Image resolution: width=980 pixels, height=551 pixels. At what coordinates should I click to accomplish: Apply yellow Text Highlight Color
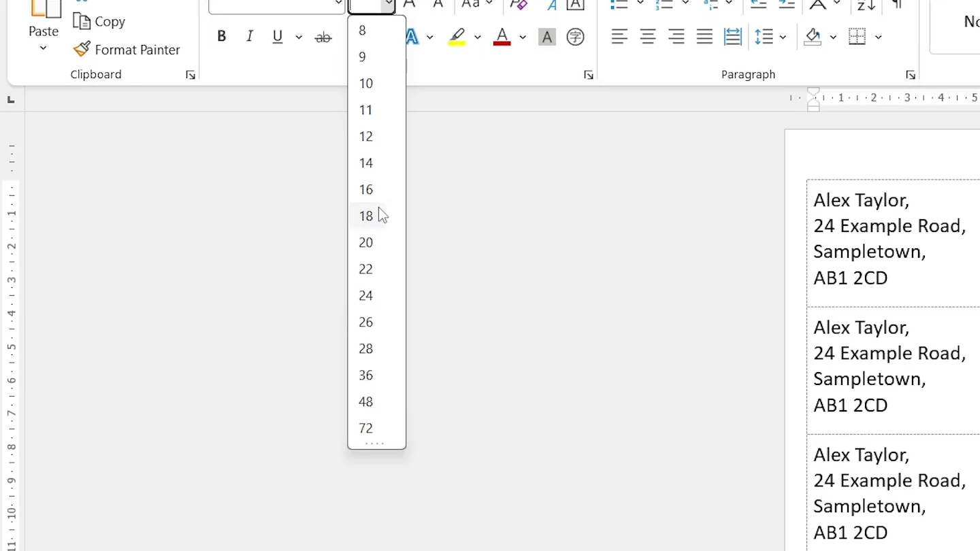pos(457,37)
